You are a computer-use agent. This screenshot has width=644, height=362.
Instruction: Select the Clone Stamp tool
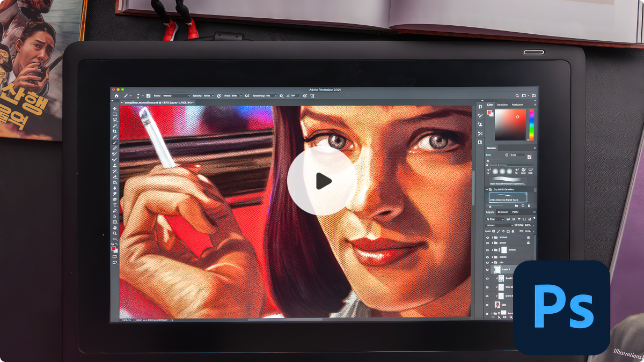pos(115,165)
